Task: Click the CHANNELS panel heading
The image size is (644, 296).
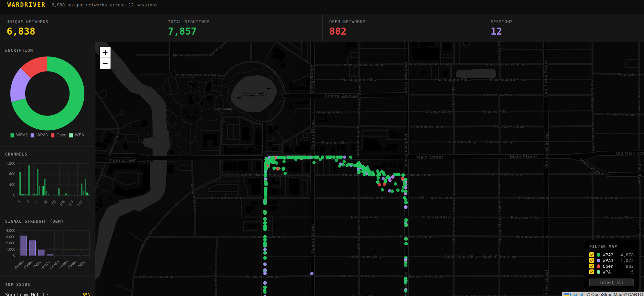Action: 16,154
